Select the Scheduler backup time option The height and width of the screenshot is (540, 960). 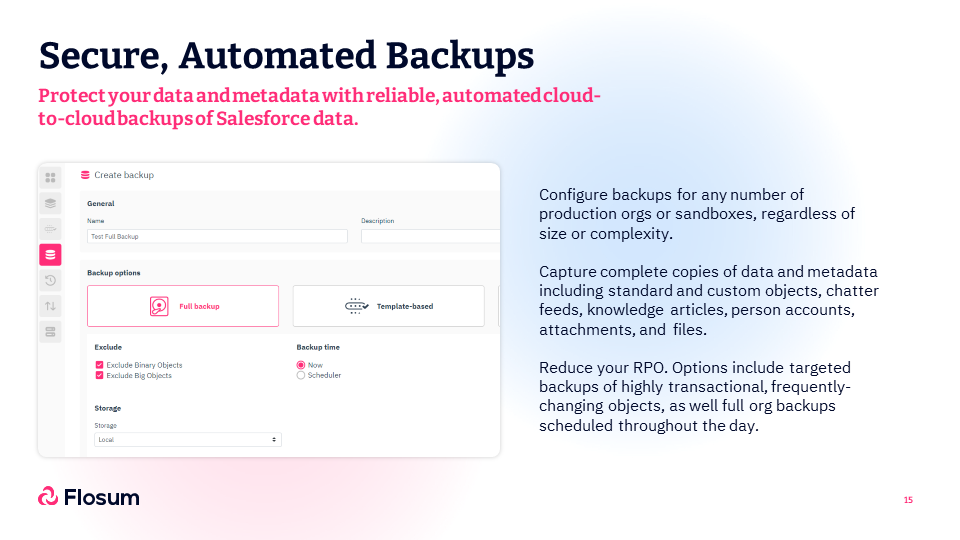301,375
